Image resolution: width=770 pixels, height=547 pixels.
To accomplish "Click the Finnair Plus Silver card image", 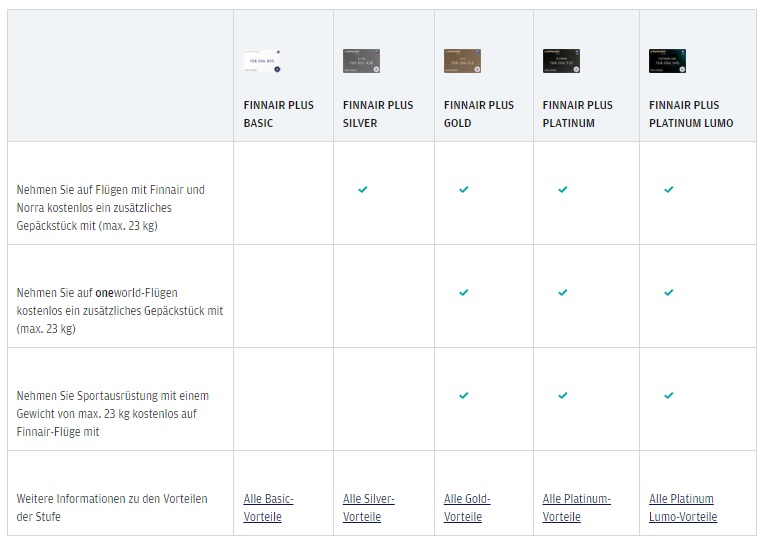I will 362,61.
